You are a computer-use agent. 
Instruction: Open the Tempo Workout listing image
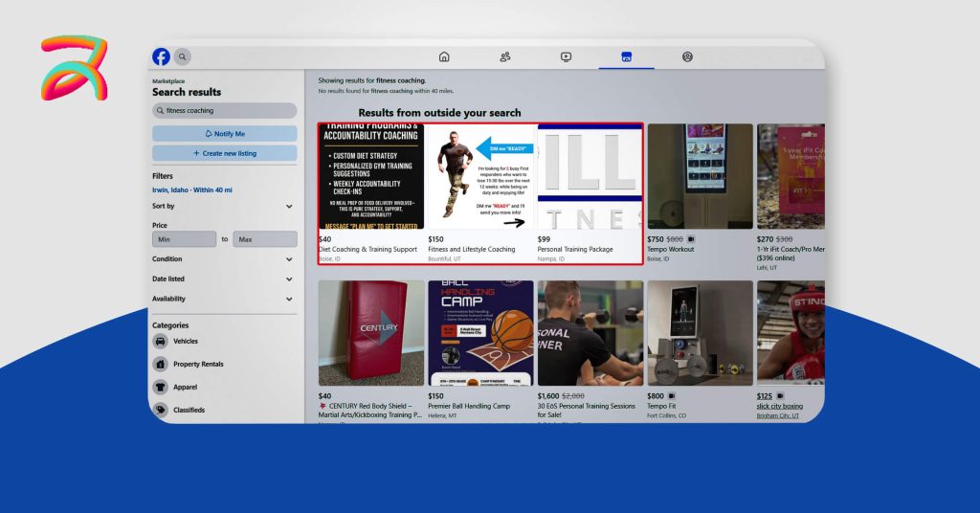click(x=700, y=176)
